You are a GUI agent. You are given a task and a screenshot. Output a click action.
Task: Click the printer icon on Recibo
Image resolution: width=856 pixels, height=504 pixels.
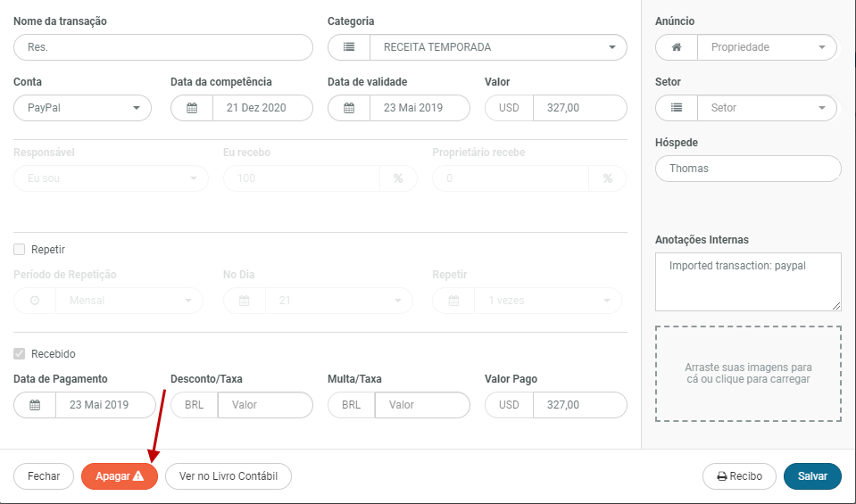(721, 476)
